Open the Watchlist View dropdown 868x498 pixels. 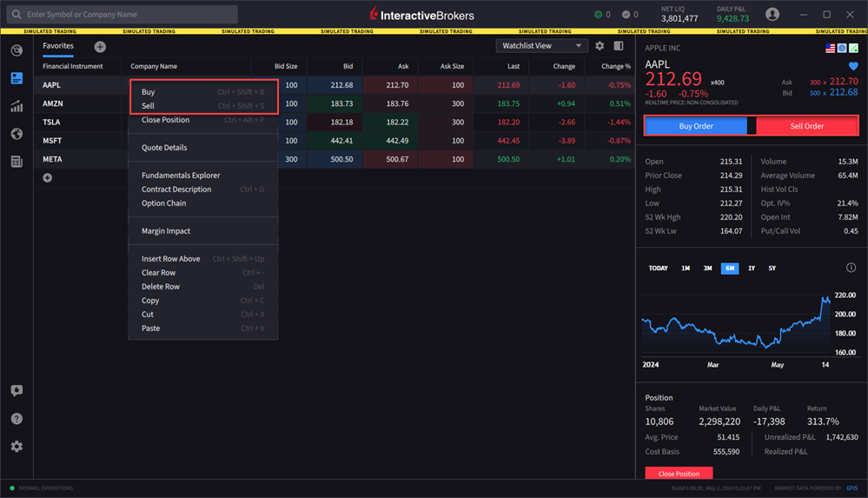(x=541, y=45)
